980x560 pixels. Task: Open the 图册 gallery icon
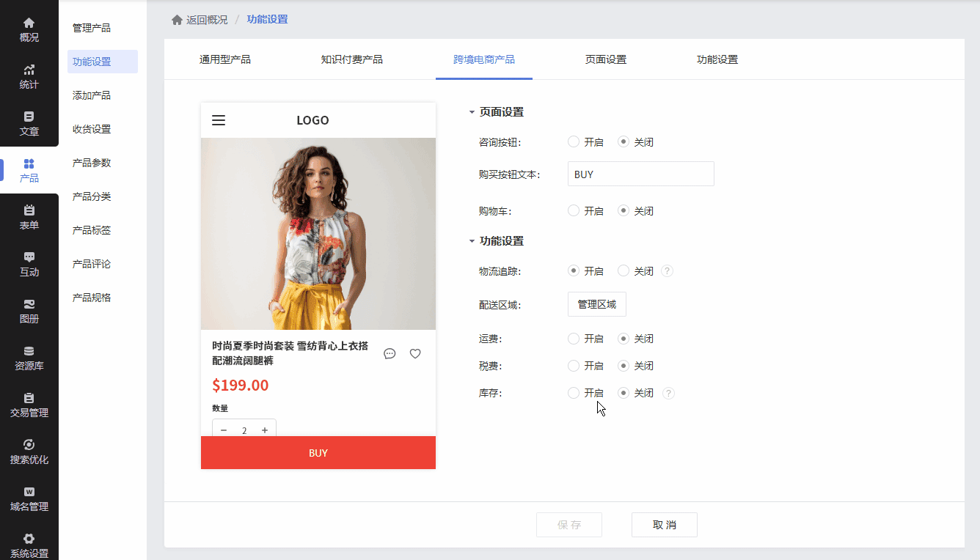point(29,304)
